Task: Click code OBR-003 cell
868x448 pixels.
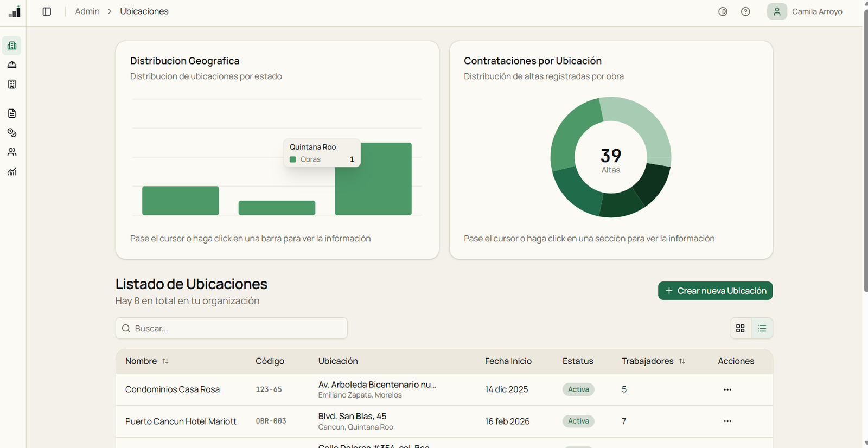Action: [271, 421]
